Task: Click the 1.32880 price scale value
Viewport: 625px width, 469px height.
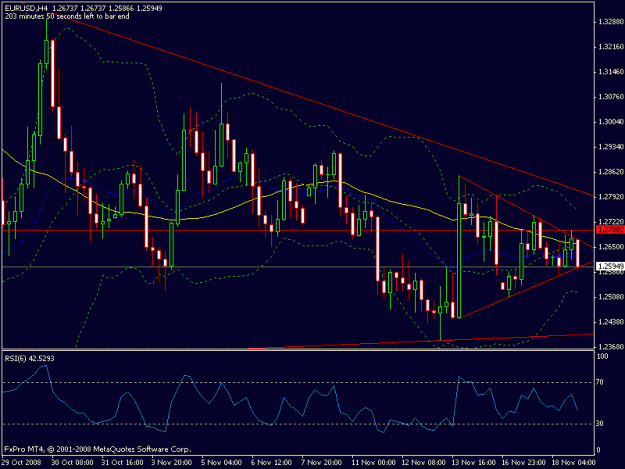Action: [611, 22]
